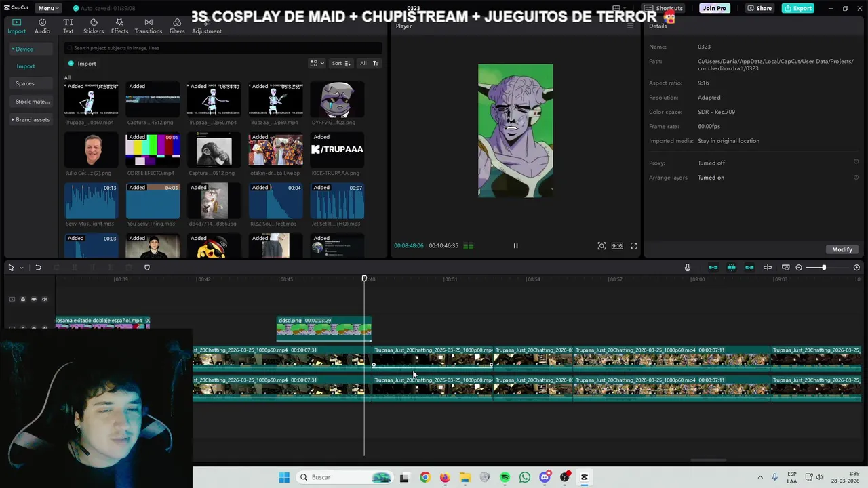Select the ddsd.png clip on the timeline

pos(323,327)
